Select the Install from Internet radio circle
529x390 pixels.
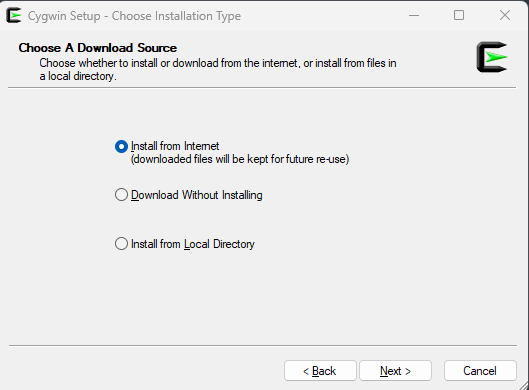(121, 146)
